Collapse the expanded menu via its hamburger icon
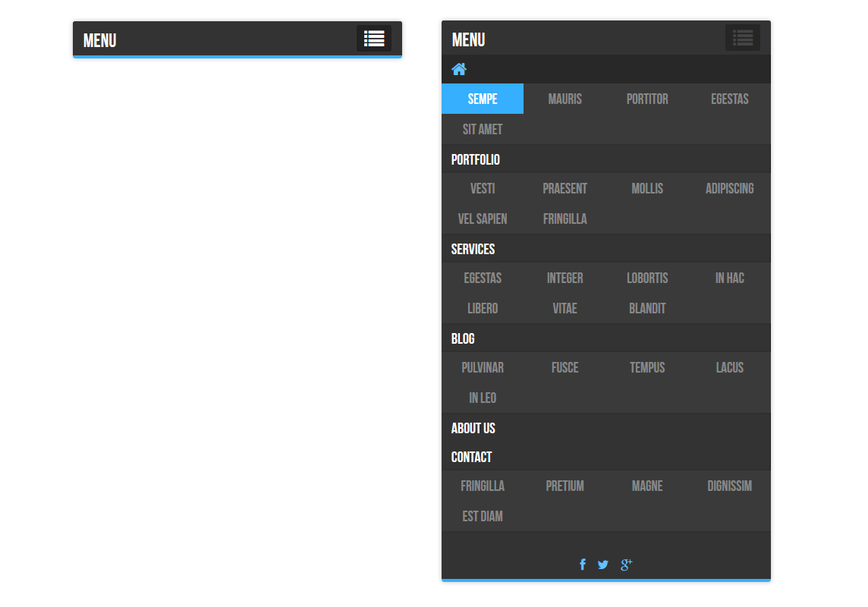Image resolution: width=868 pixels, height=607 pixels. [x=742, y=38]
